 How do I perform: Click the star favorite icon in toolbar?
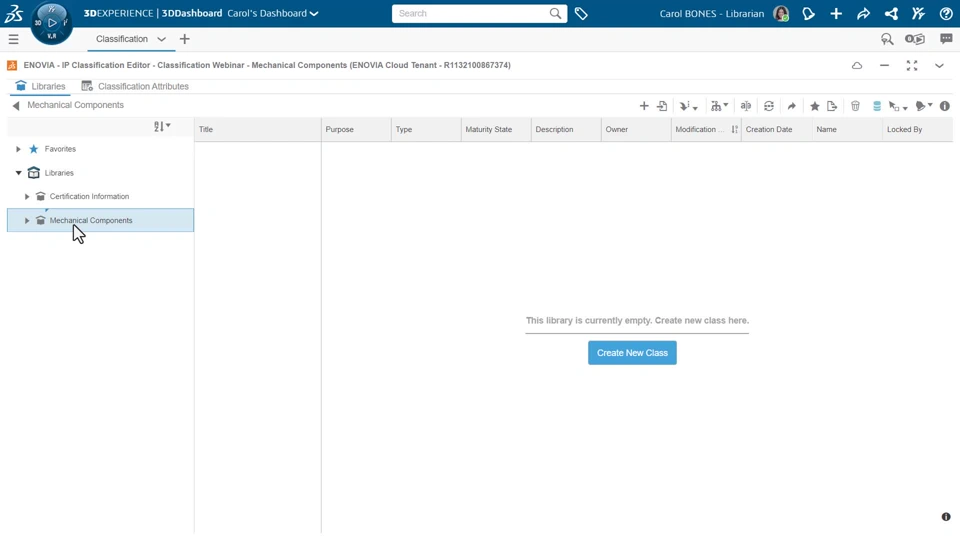pos(814,106)
